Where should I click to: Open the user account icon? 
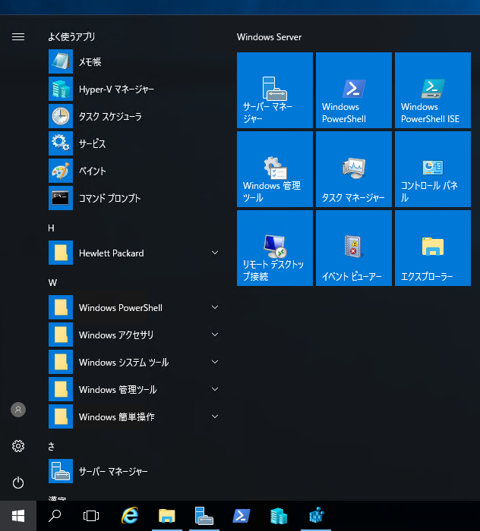tap(18, 410)
